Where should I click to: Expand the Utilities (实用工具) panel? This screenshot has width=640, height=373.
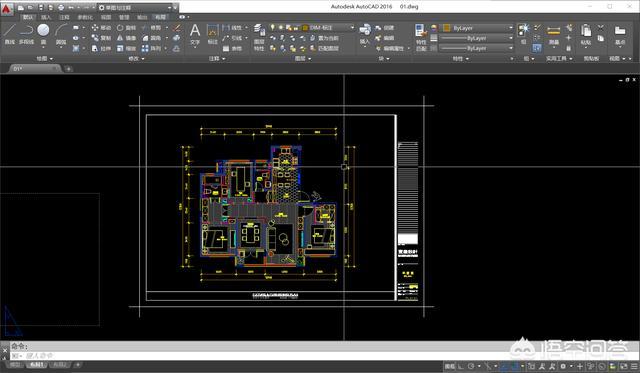[559, 59]
